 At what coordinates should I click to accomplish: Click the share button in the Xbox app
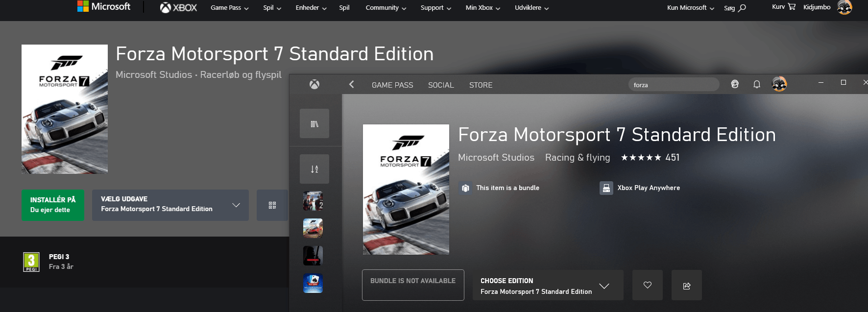(687, 285)
